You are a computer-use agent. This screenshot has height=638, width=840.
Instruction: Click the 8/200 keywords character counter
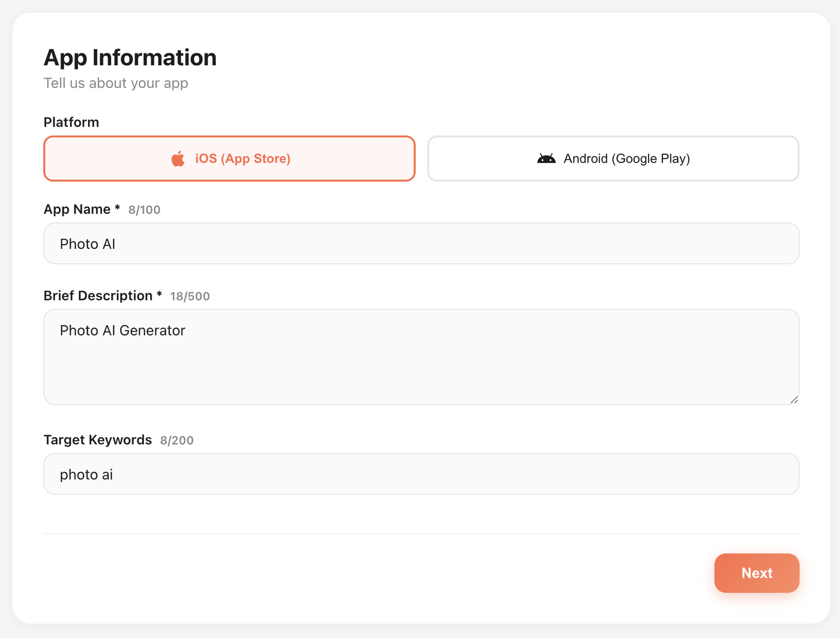point(176,441)
